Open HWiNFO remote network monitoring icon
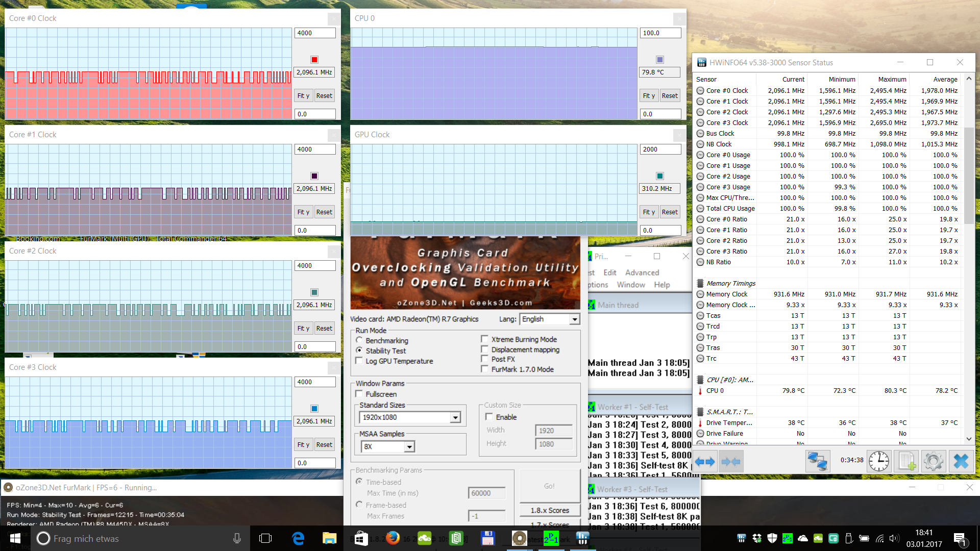The image size is (980, 551). tap(817, 462)
